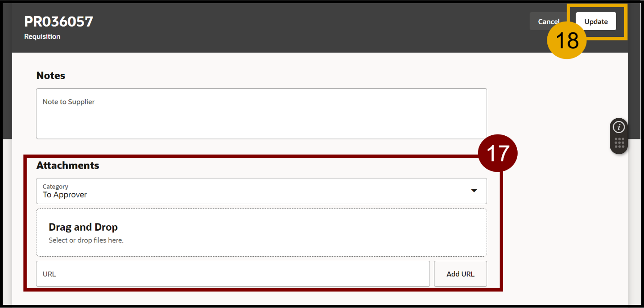Expand the Category dropdown arrow
This screenshot has height=308, width=644.
(474, 191)
